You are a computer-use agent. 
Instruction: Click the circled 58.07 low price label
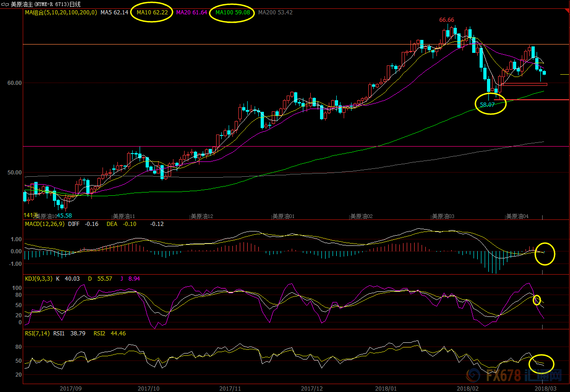tap(487, 105)
